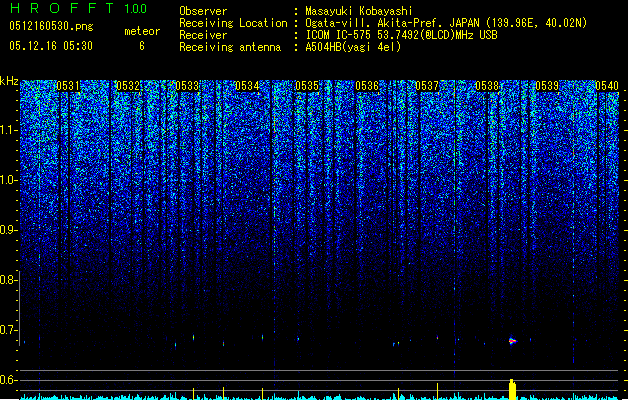Click the bright red meteor echo near 0538
The width and height of the screenshot is (629, 400).
point(512,341)
